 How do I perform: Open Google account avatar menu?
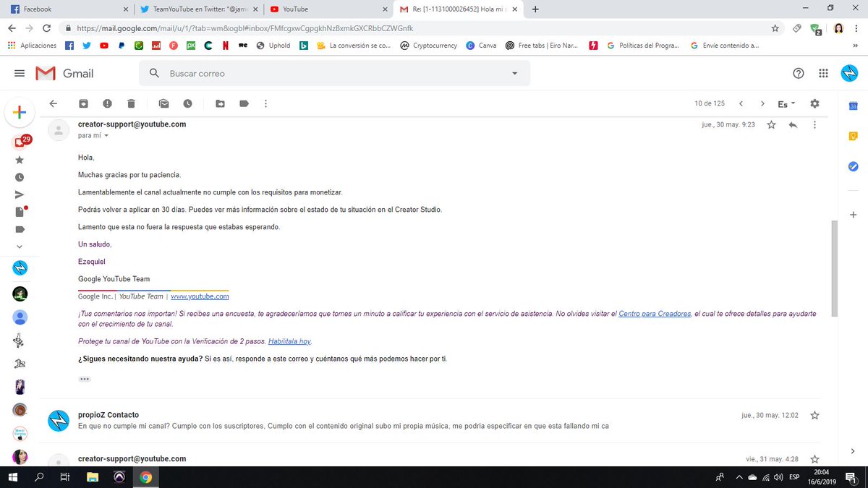point(849,73)
